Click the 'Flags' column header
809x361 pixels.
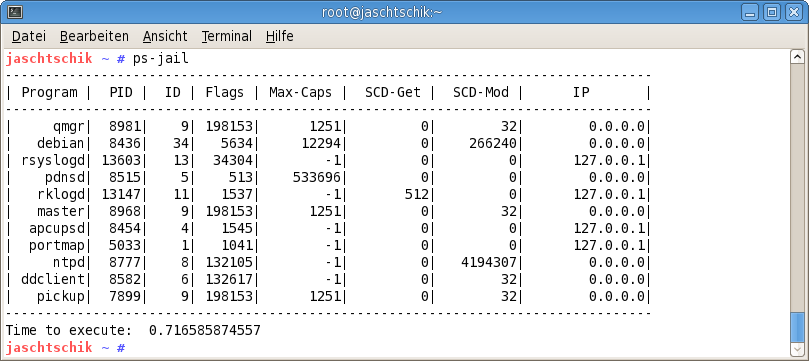(x=224, y=93)
